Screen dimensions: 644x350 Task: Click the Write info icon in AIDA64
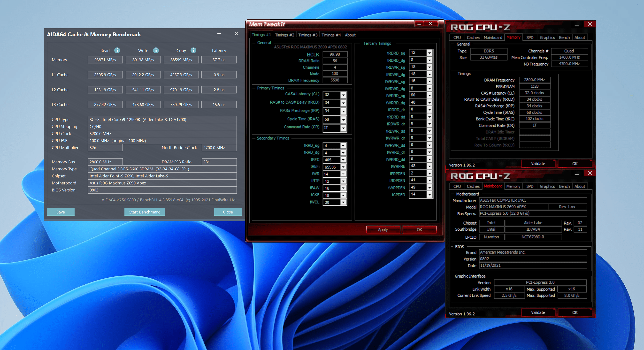point(156,50)
